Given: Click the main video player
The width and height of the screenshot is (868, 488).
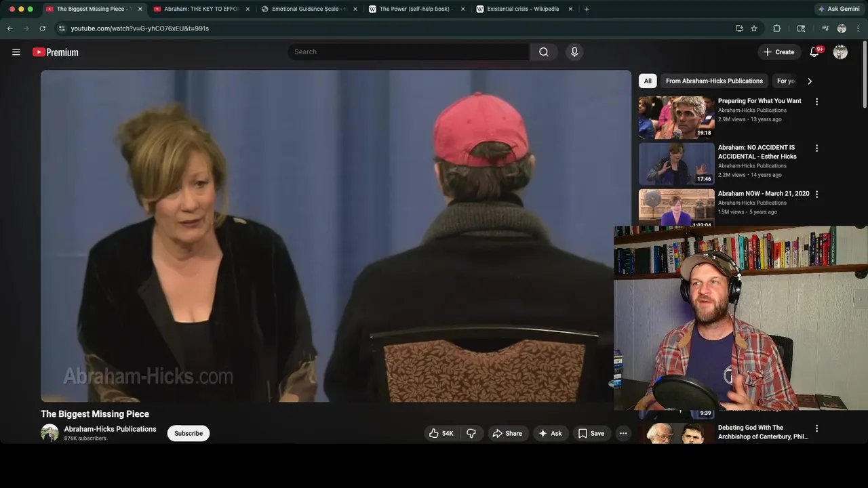Looking at the screenshot, I should tap(336, 236).
